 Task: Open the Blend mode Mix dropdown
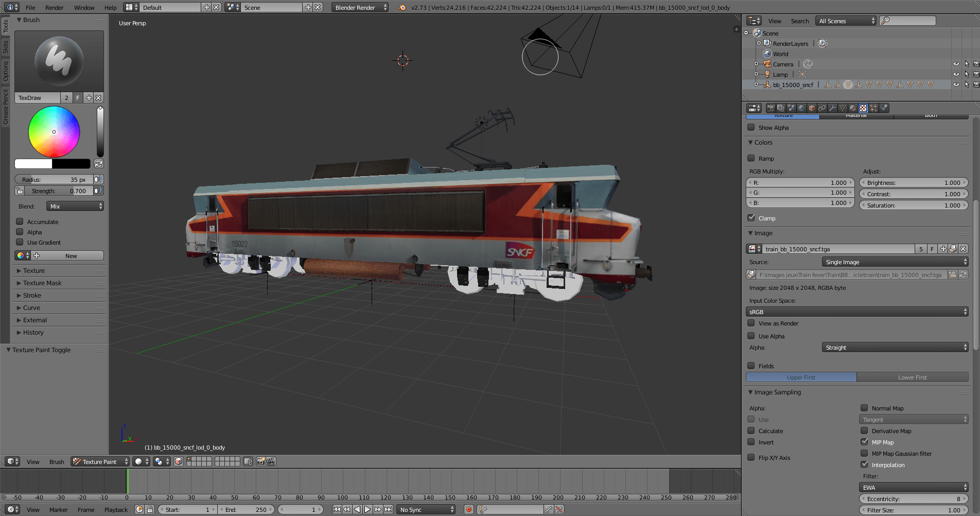tap(75, 206)
